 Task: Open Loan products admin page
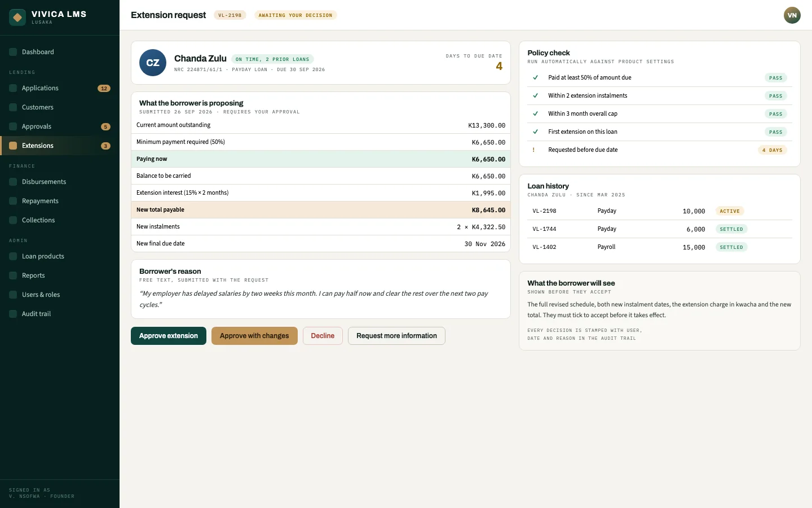pos(60,256)
